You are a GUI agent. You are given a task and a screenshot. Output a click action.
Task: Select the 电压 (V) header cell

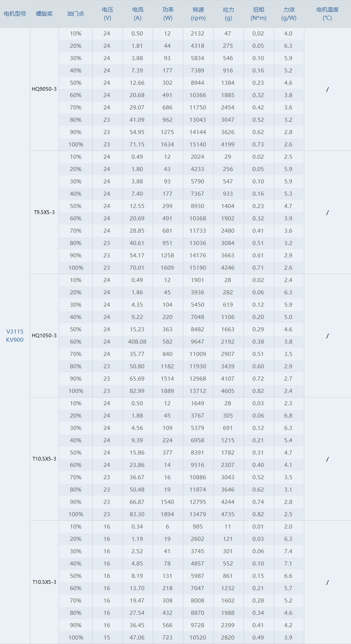point(108,14)
